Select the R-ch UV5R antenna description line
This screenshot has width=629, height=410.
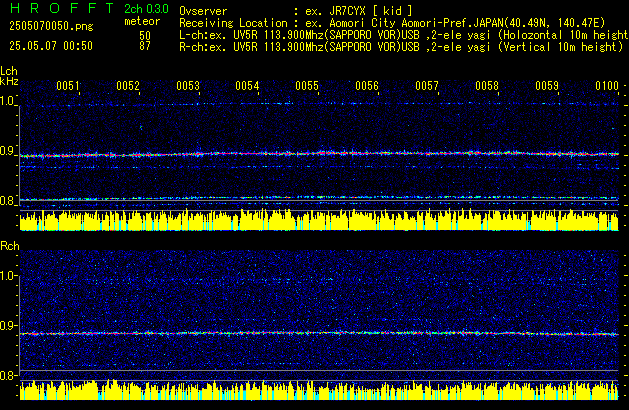click(401, 47)
